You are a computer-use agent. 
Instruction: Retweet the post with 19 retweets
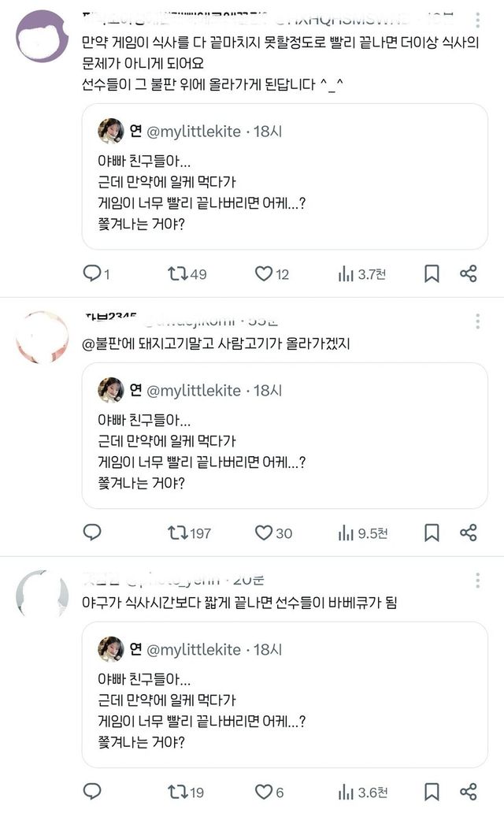[177, 792]
